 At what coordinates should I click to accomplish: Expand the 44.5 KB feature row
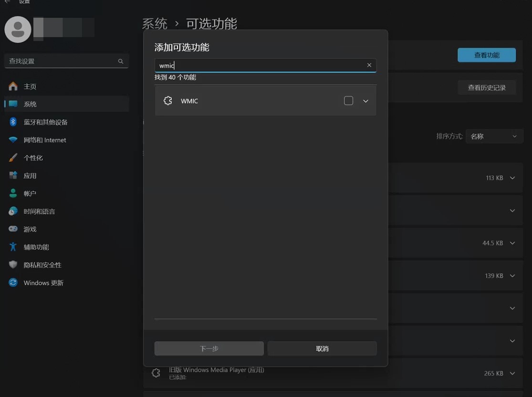512,243
